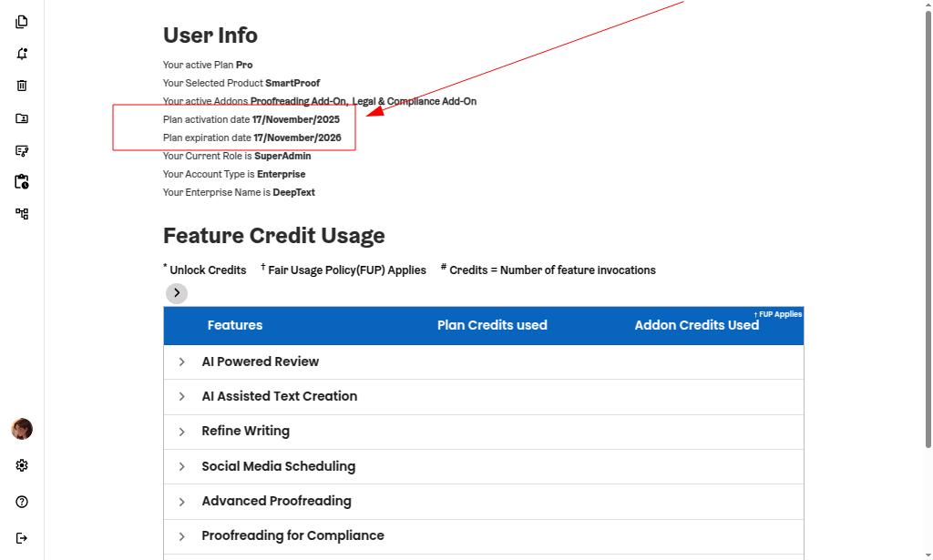933x560 pixels.
Task: Open the notifications bell icon
Action: pyautogui.click(x=22, y=54)
